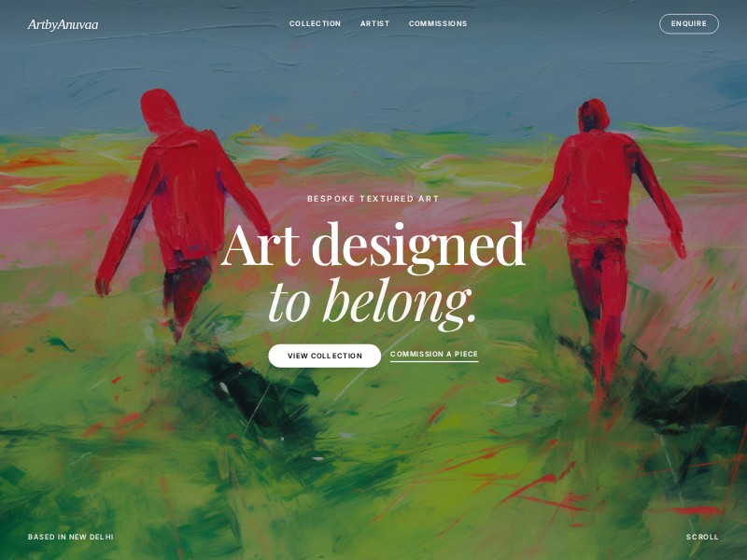Screen dimensions: 747x560
Task: Click the 'Art designed' headline
Action: 373,245
